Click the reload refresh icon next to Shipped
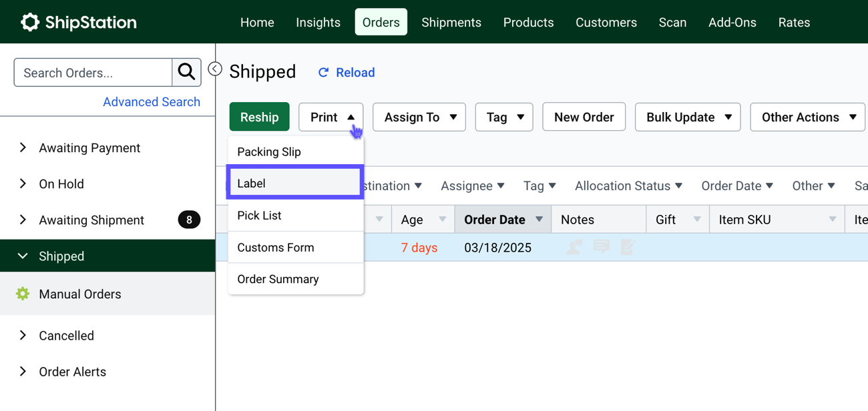The width and height of the screenshot is (868, 411). [324, 73]
